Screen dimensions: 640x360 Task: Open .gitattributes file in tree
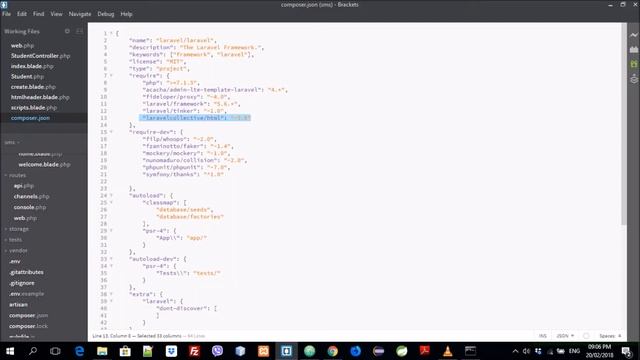pyautogui.click(x=26, y=272)
